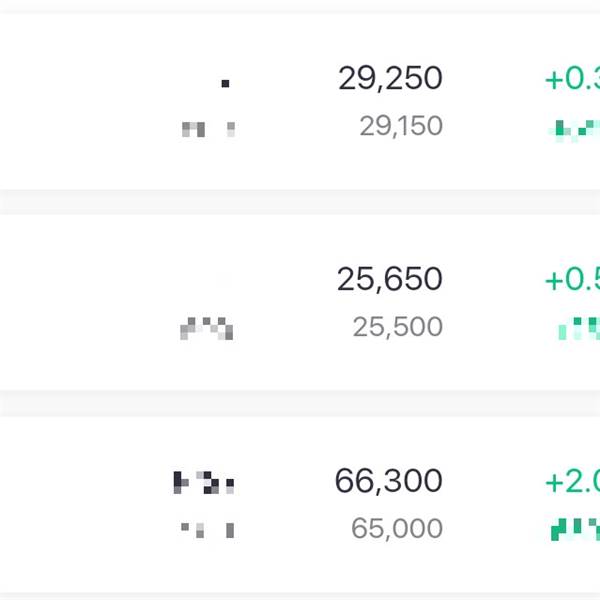600x600 pixels.
Task: Click the green +0.3 change figure
Action: pos(572,80)
